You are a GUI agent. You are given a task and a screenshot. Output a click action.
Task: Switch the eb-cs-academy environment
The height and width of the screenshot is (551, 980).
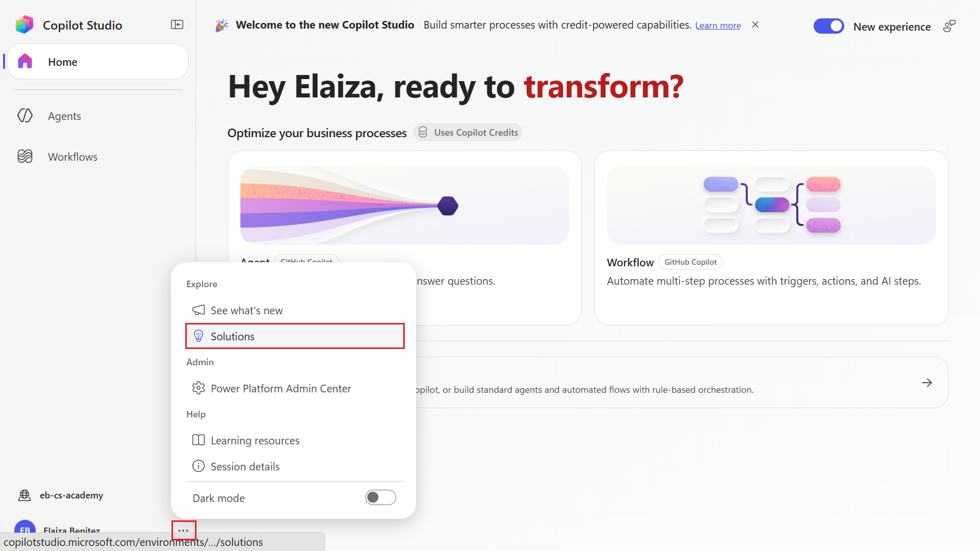click(x=61, y=495)
